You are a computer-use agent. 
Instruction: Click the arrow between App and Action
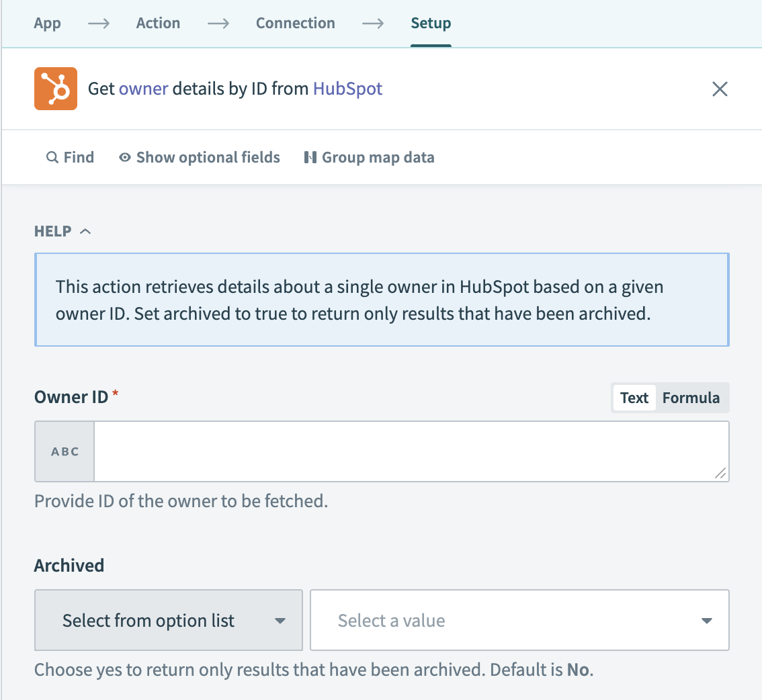point(98,23)
